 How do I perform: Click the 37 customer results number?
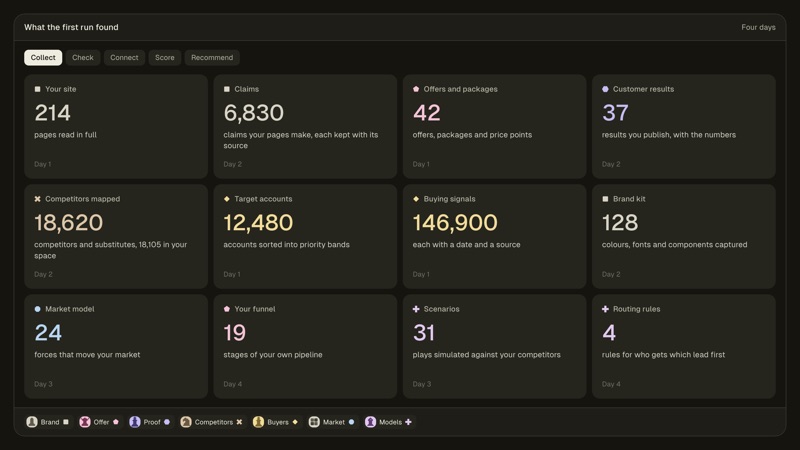(615, 113)
